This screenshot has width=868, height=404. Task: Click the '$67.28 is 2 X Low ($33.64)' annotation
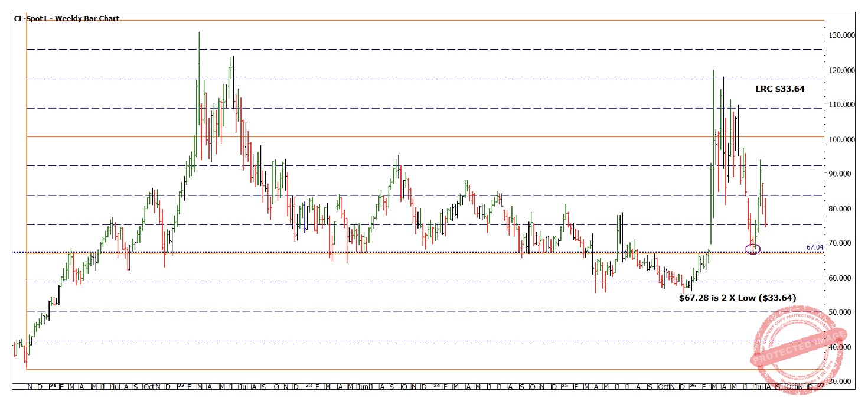tap(738, 298)
